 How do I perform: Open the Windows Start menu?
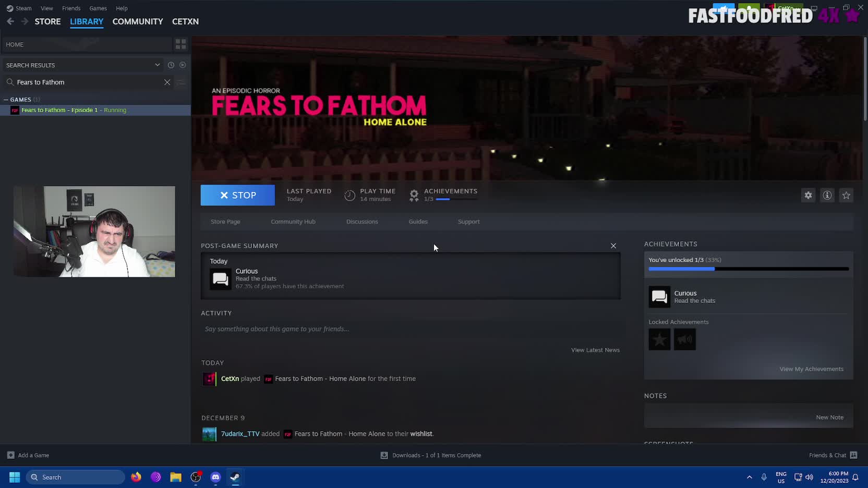pos(15,477)
